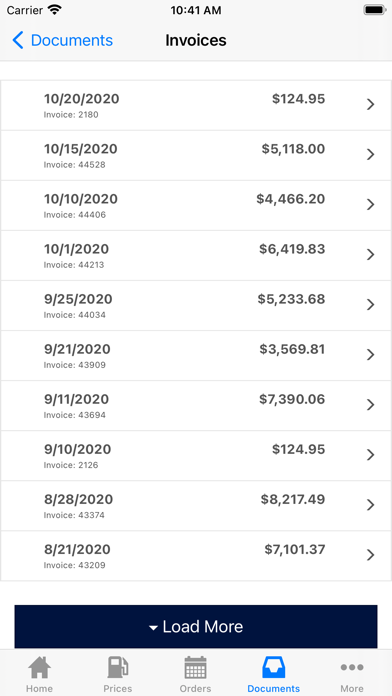The height and width of the screenshot is (696, 392).
Task: Open the Home tab icon
Action: tap(39, 667)
